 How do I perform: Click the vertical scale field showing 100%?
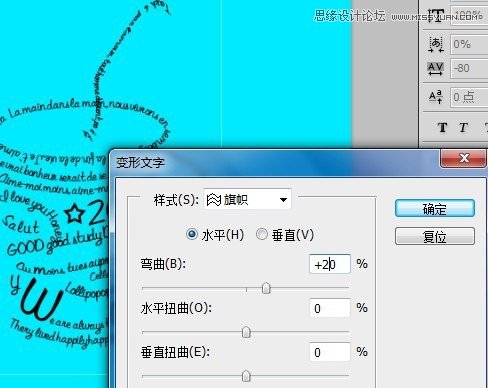point(469,15)
